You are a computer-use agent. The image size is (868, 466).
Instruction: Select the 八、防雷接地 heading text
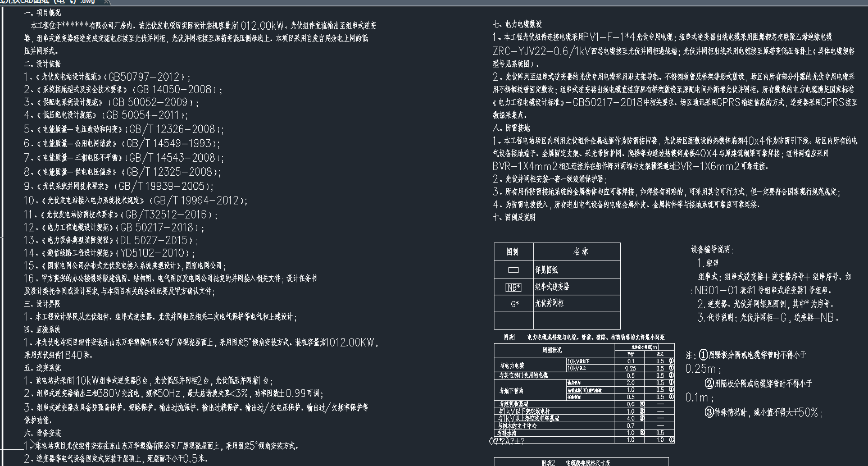tap(511, 128)
